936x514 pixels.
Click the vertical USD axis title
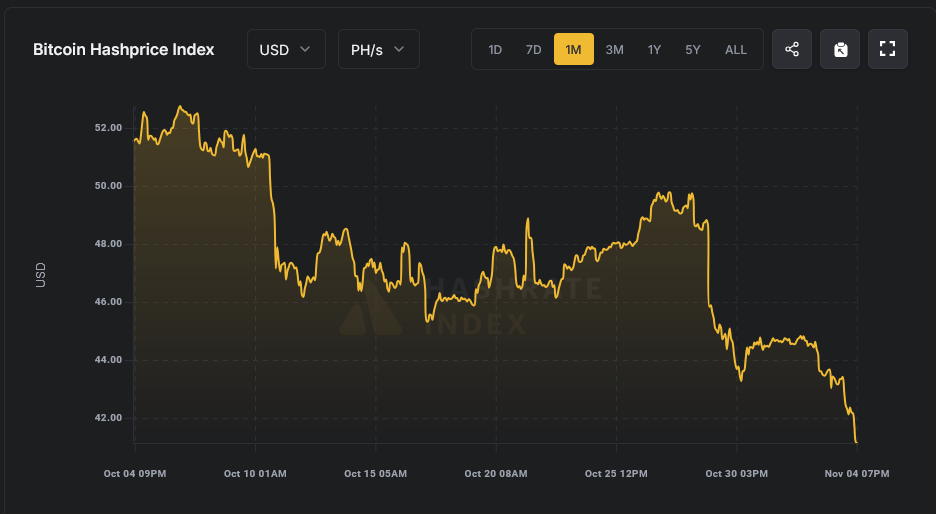[41, 275]
